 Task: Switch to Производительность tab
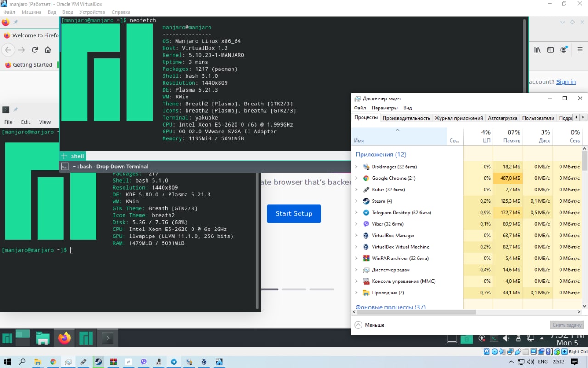[406, 118]
